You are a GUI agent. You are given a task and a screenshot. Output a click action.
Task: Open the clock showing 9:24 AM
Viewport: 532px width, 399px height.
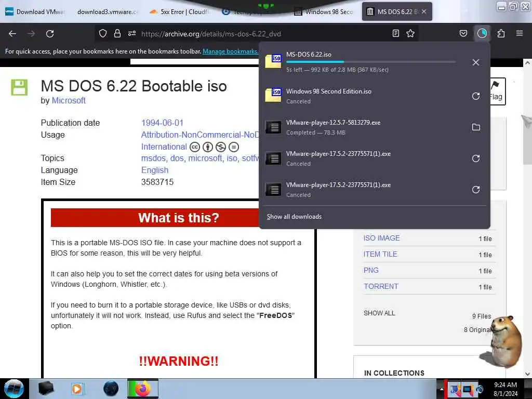(506, 389)
